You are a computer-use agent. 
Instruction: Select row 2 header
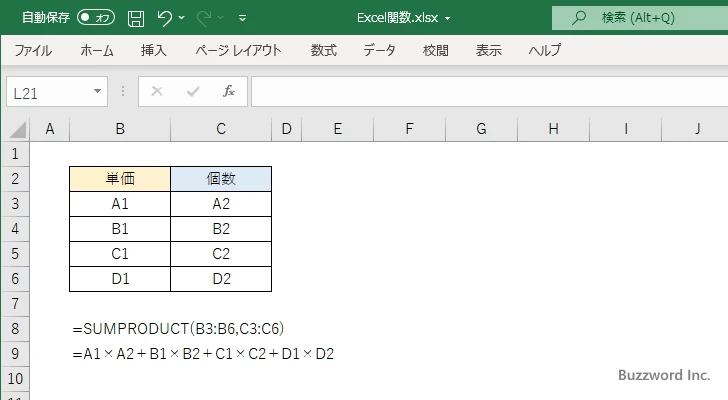(x=15, y=179)
